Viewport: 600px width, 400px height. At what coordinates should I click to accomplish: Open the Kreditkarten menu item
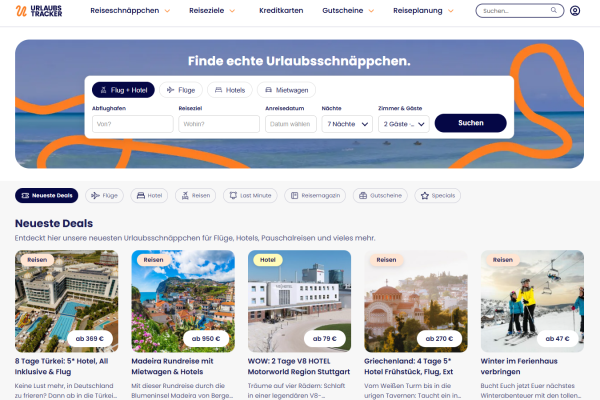[x=281, y=11]
